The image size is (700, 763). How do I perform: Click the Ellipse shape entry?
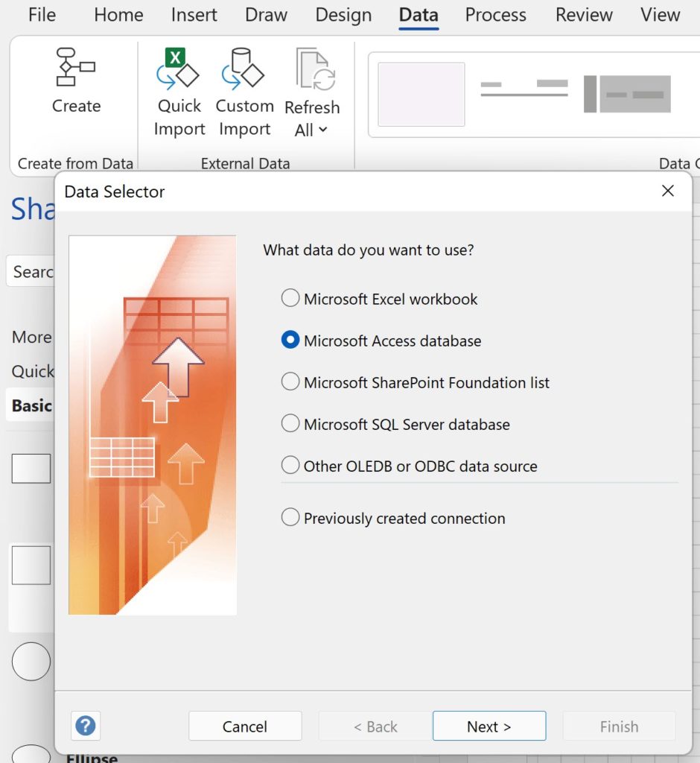point(91,757)
